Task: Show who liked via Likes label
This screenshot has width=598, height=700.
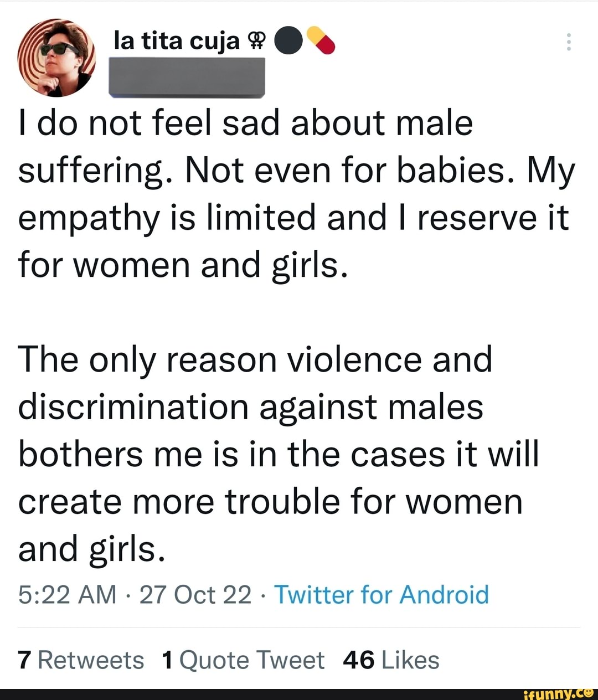Action: click(410, 660)
